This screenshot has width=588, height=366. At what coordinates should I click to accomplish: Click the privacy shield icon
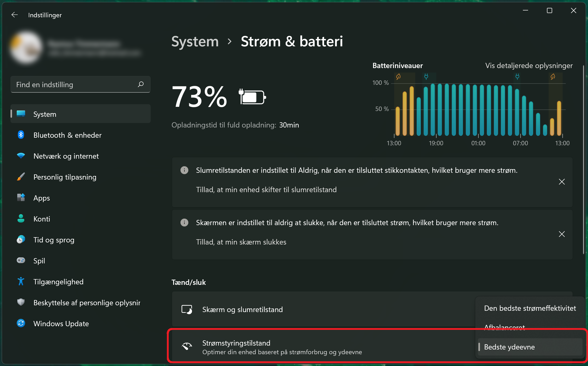21,302
